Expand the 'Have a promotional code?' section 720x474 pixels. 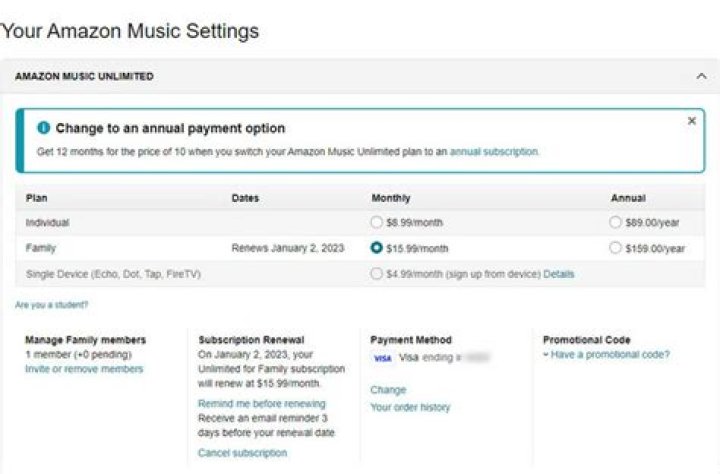(x=606, y=354)
